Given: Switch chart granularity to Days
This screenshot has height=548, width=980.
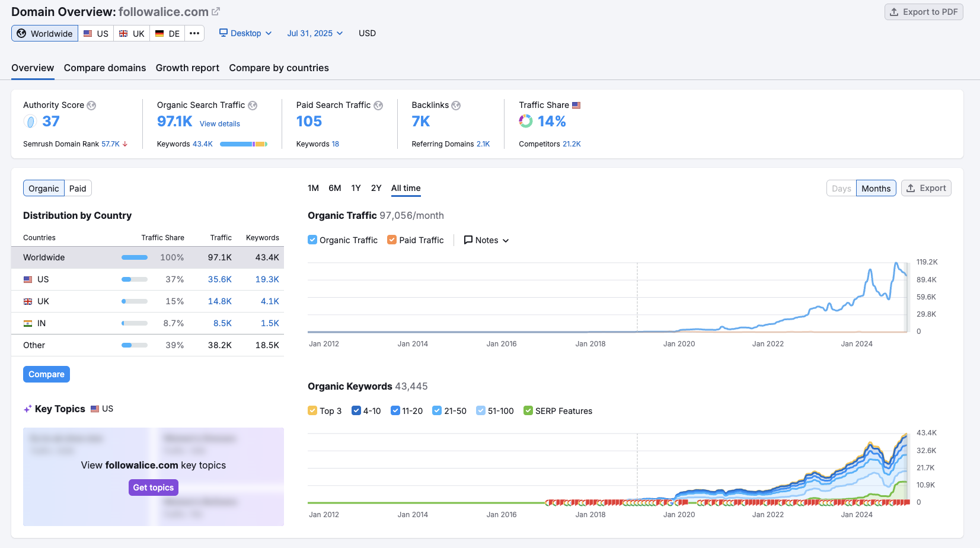Looking at the screenshot, I should coord(841,189).
